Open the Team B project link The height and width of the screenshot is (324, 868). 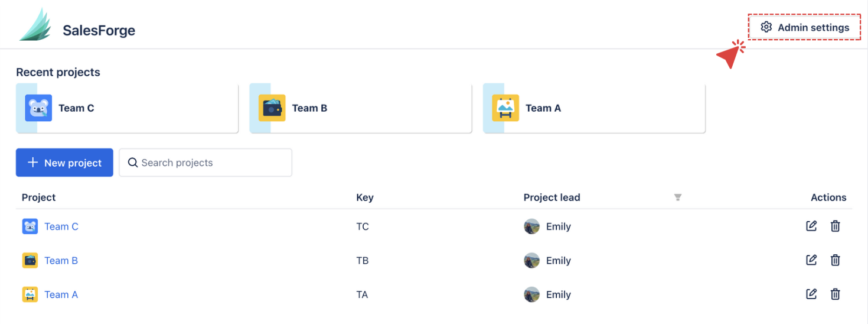(61, 261)
